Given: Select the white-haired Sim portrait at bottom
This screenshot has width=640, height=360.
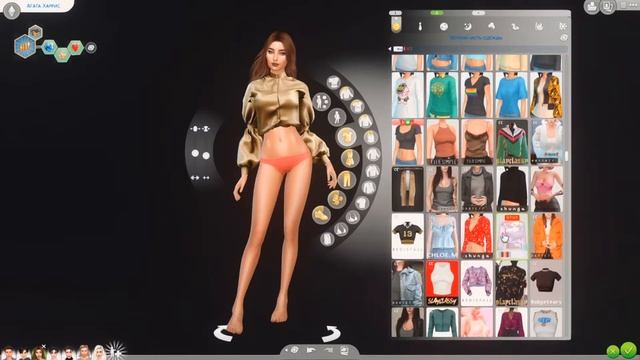Looking at the screenshot, I should pos(99,353).
